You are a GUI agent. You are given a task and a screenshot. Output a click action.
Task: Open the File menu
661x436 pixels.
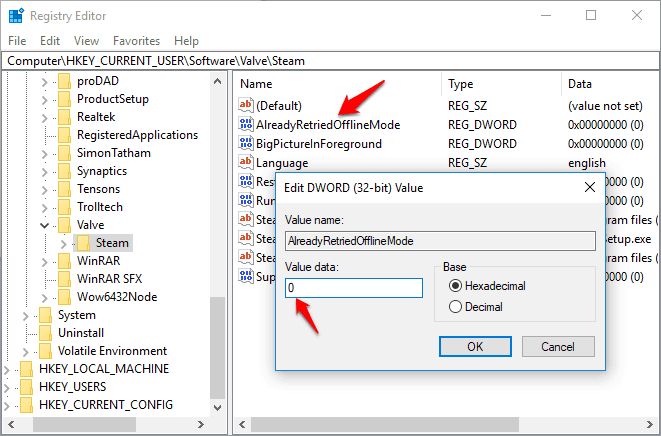tap(17, 41)
